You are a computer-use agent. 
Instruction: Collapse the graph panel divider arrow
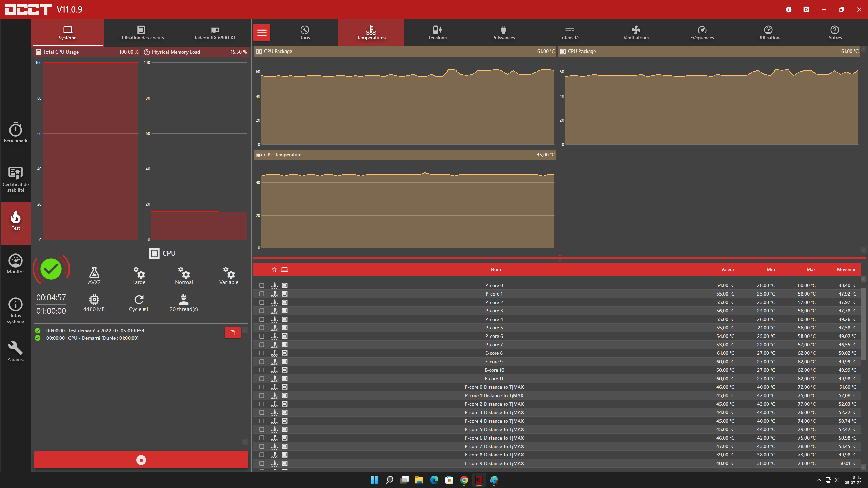pyautogui.click(x=559, y=256)
